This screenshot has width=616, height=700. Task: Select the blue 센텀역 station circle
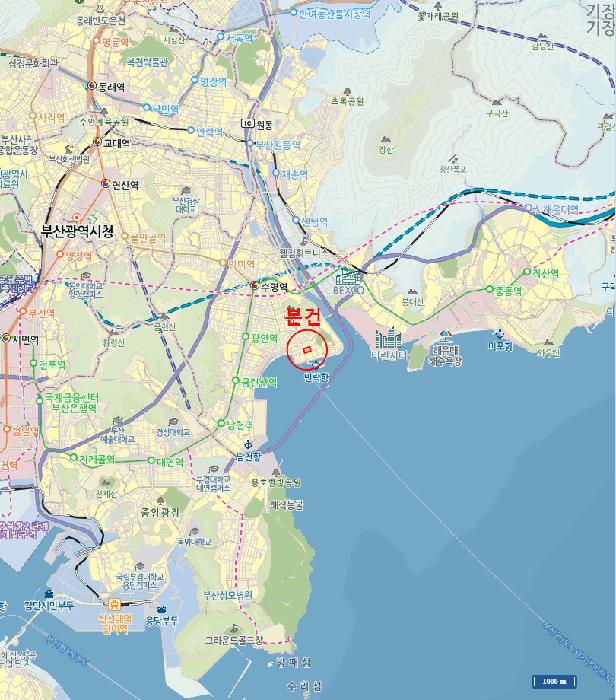coord(296,220)
